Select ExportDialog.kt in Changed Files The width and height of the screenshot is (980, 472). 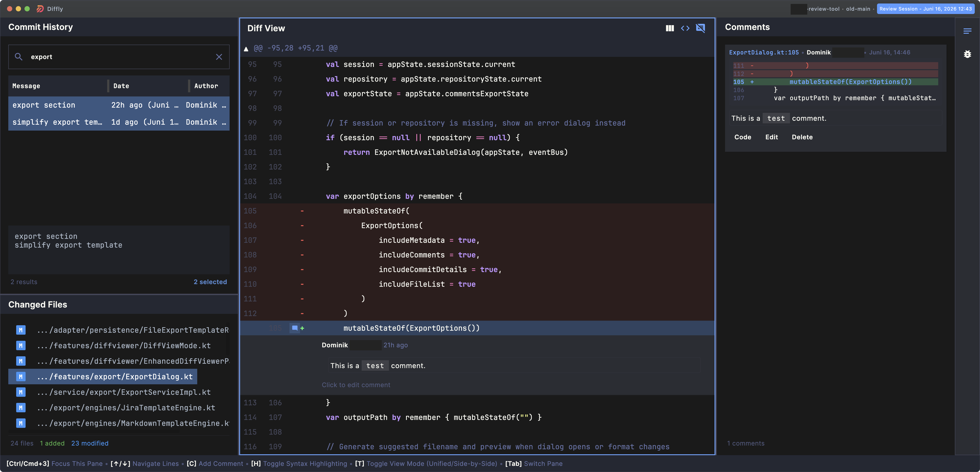coord(103,377)
